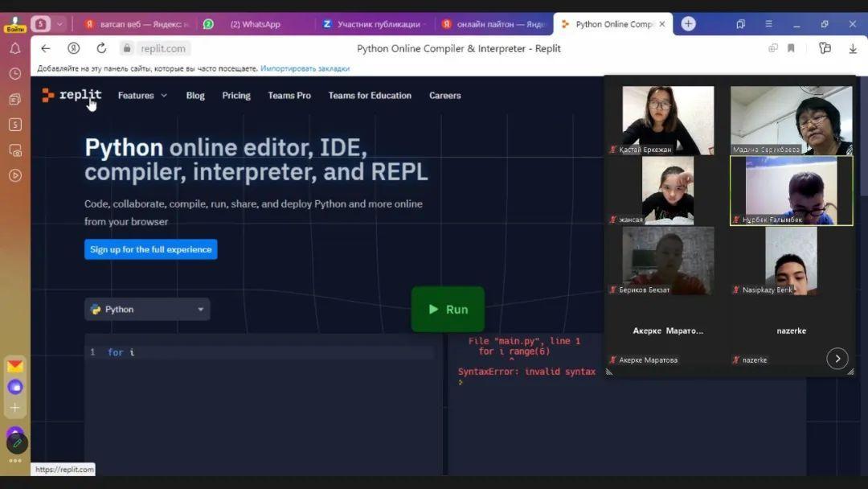Viewport: 868px width, 489px height.
Task: Open a new browser tab
Action: point(688,24)
